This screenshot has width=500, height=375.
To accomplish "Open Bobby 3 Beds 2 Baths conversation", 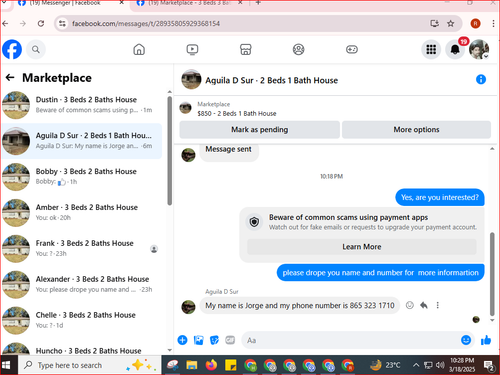I will tap(82, 177).
